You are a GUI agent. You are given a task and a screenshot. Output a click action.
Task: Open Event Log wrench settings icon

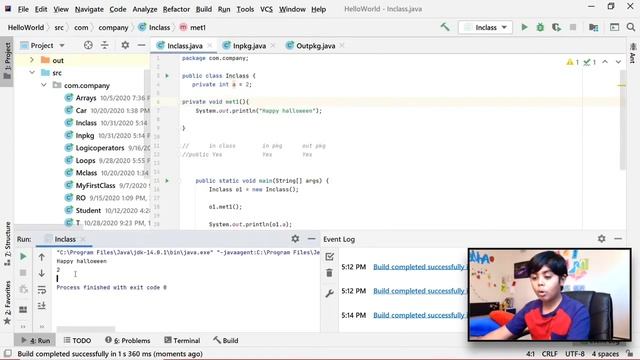pos(329,293)
